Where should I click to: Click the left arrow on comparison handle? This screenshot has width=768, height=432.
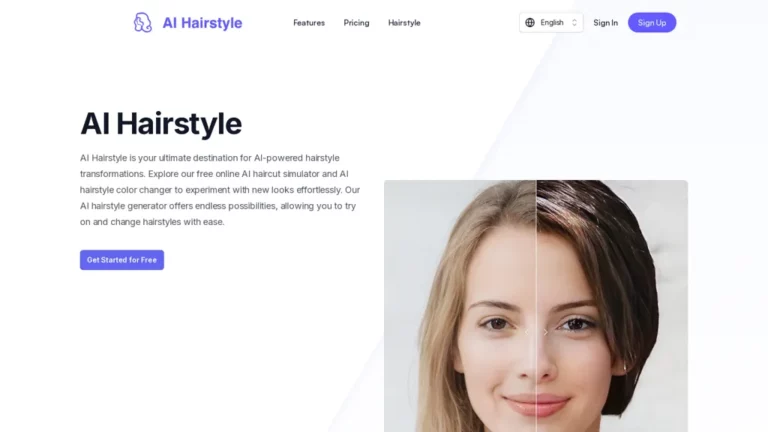[527, 332]
